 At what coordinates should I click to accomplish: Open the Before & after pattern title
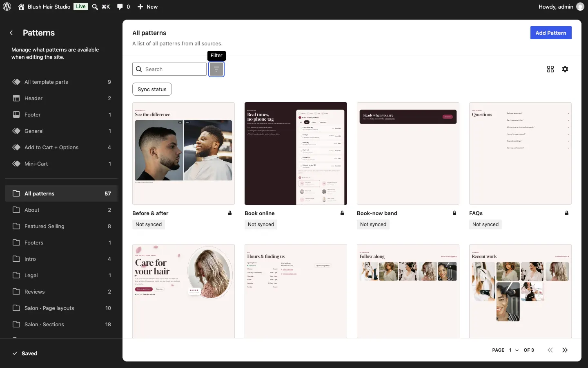click(150, 213)
